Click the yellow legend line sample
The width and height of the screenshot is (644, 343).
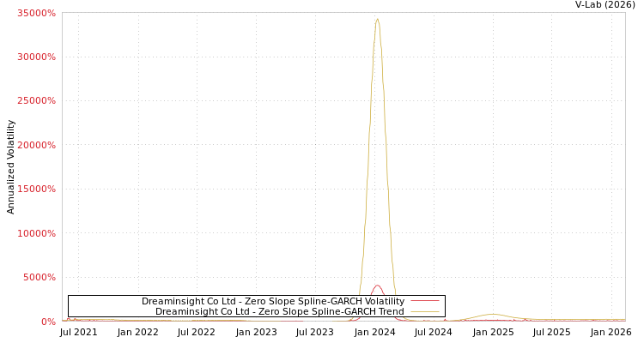425,311
